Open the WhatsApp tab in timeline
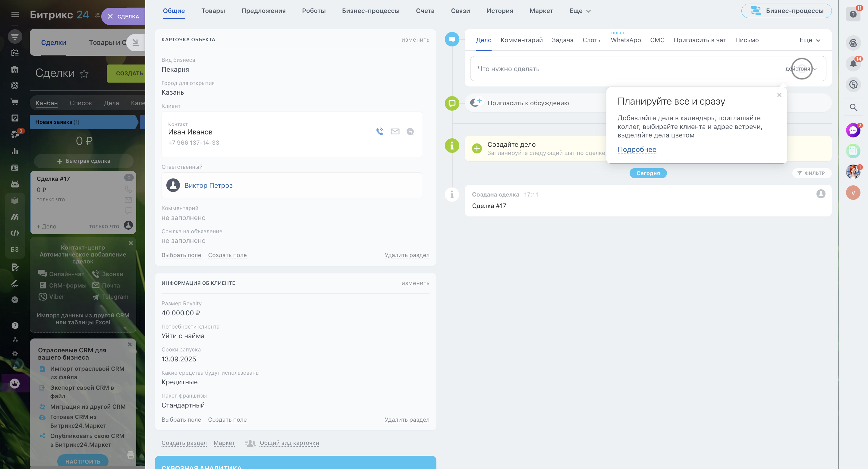The height and width of the screenshot is (469, 868). 625,40
